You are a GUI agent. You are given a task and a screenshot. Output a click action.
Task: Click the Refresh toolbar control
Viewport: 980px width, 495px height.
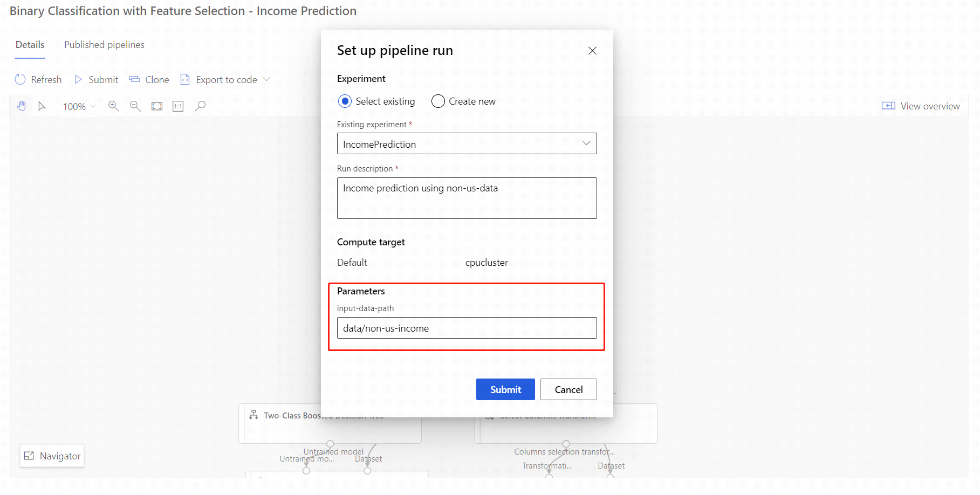pos(38,79)
